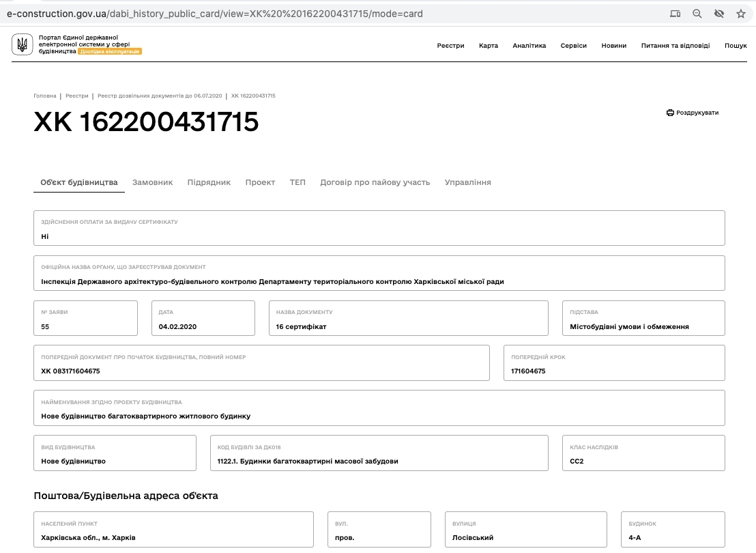
Task: Click street type value пров.
Action: coord(345,537)
